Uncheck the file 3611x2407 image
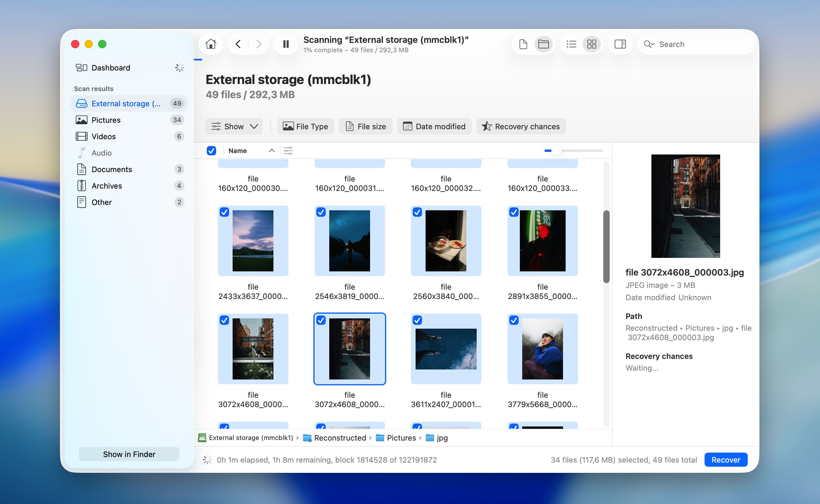820x504 pixels. (x=417, y=320)
